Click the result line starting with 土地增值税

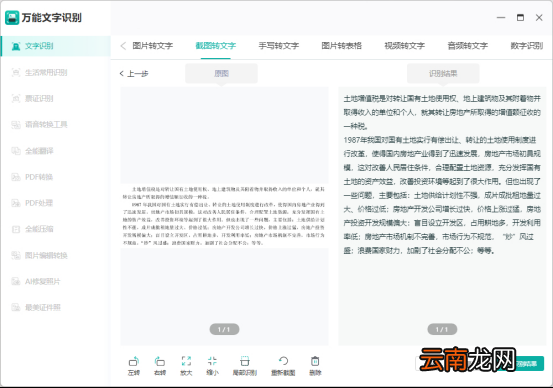tap(442, 99)
